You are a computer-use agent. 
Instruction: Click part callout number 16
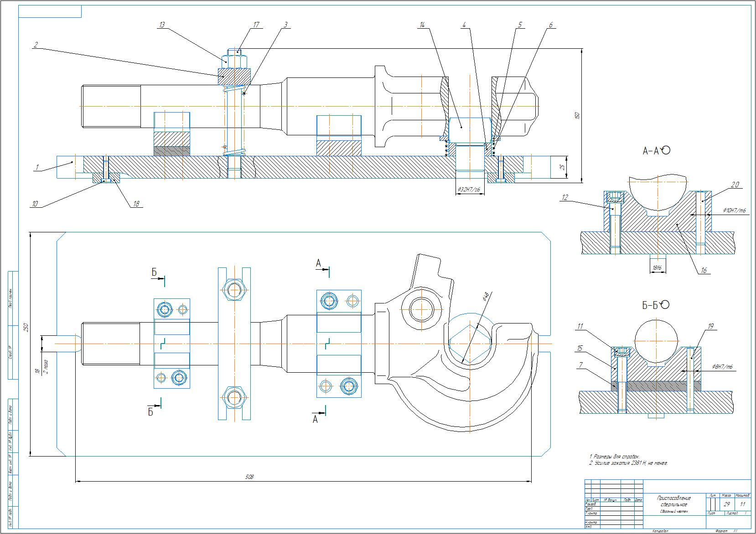[704, 271]
